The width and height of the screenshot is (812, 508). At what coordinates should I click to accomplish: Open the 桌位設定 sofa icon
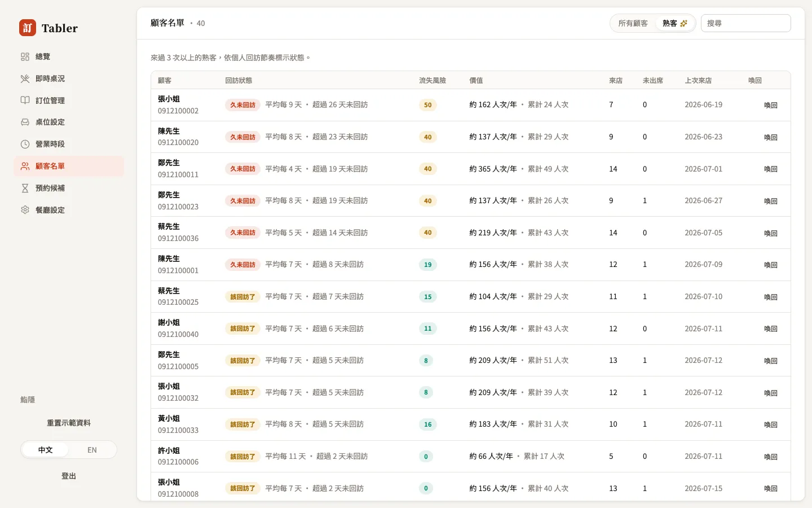[25, 122]
